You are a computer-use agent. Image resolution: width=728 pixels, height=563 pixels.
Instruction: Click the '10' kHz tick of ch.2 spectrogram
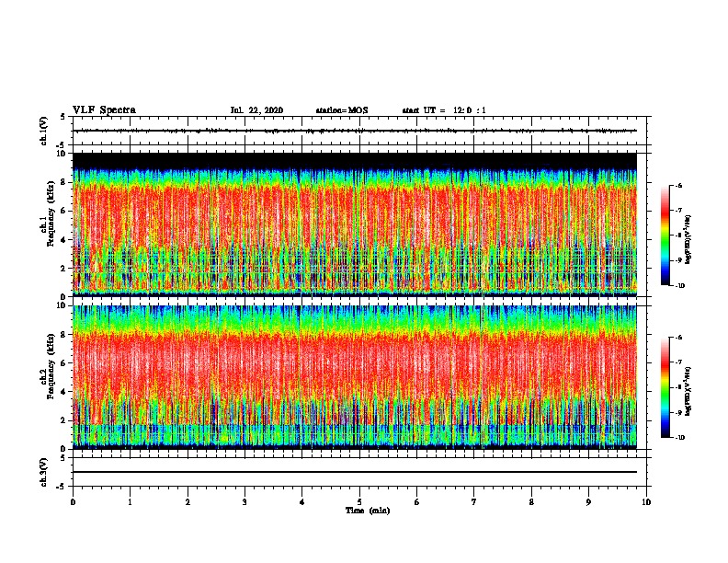point(61,305)
